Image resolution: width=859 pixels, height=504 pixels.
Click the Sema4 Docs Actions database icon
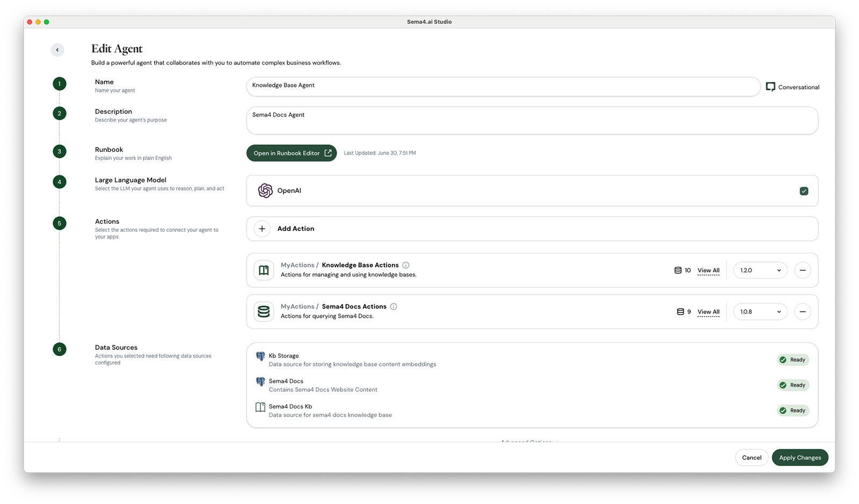(264, 312)
